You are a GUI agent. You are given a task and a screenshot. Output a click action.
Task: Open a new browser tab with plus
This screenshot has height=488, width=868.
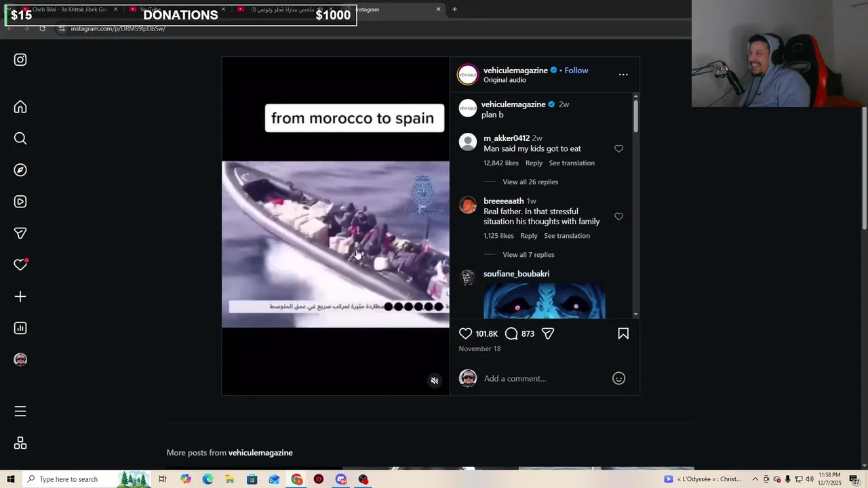[454, 9]
